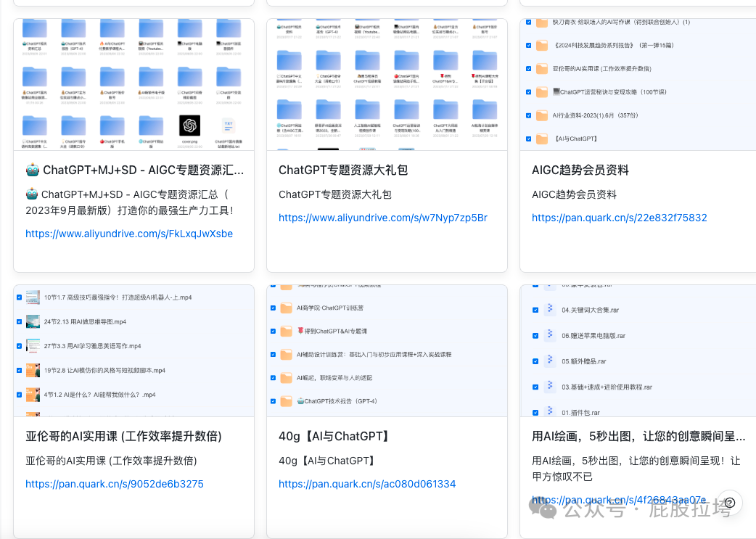Open the TXT file icon in the first card
Image resolution: width=756 pixels, height=539 pixels.
[229, 126]
